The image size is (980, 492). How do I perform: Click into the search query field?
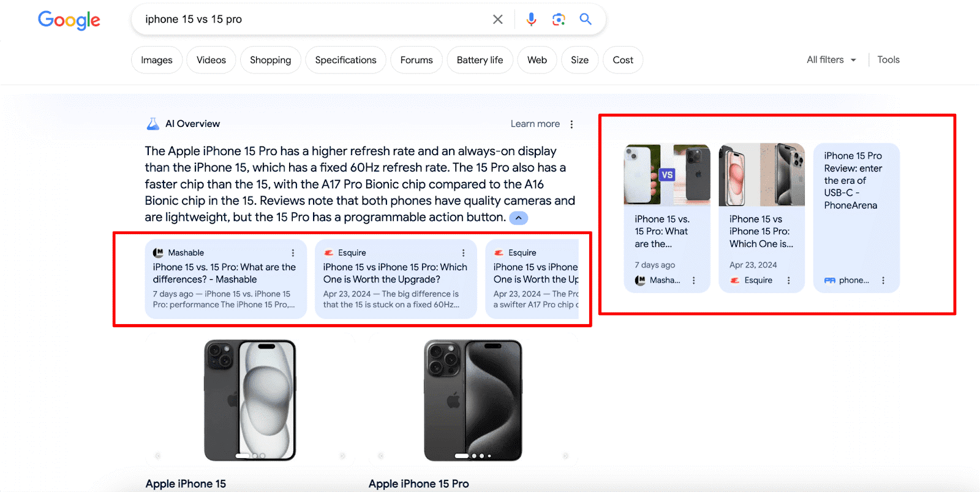point(312,20)
